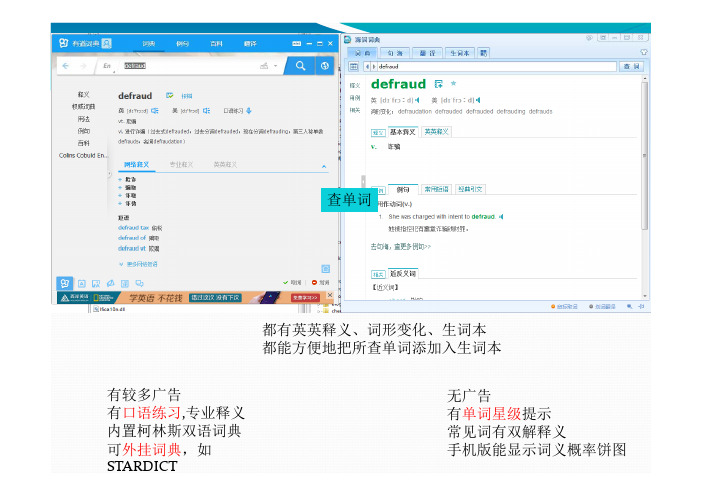Open the mini-mode icon in Youdao title bar
The image size is (702, 496).
click(296, 43)
